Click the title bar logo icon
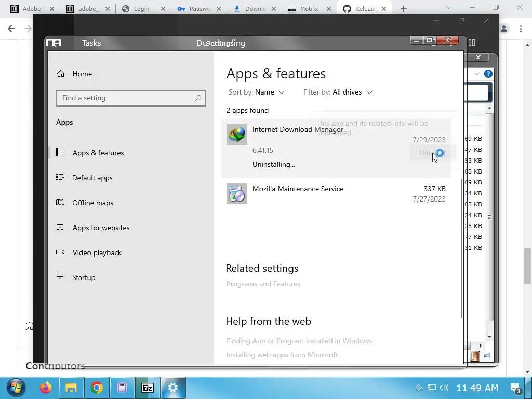The image size is (532, 399). (x=54, y=43)
